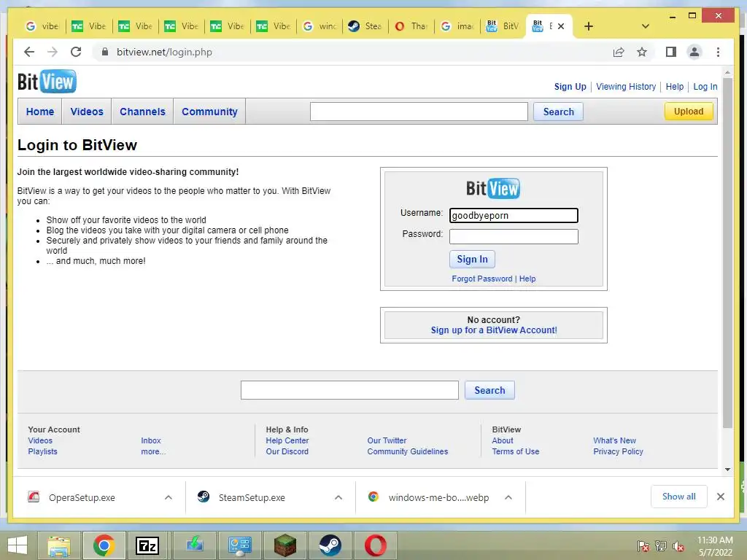Image resolution: width=747 pixels, height=560 pixels.
Task: Open the side panel icon in Chrome toolbar
Action: point(671,52)
